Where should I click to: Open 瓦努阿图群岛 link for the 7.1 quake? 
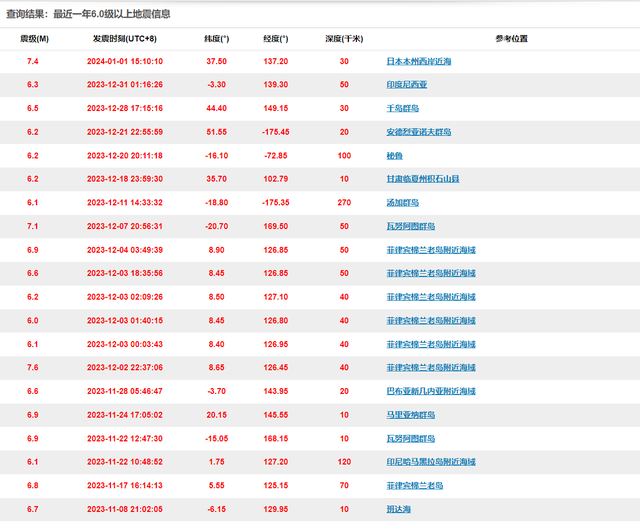pyautogui.click(x=410, y=227)
